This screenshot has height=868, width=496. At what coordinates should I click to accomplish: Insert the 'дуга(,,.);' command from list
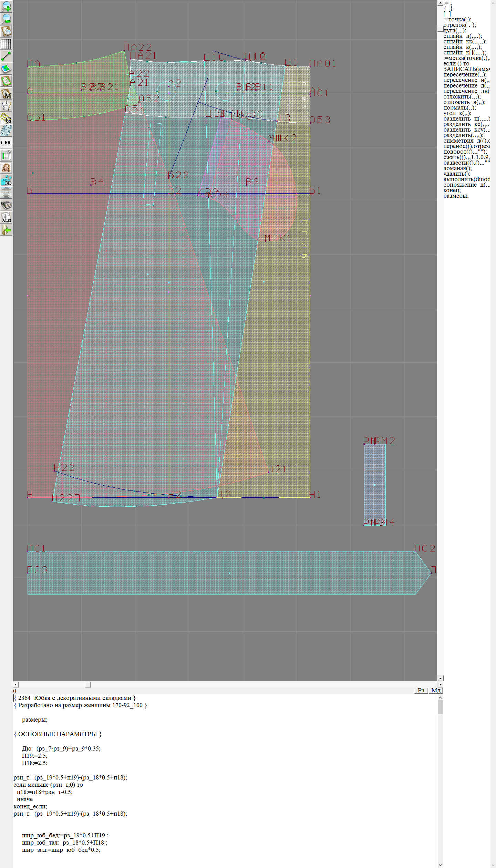[455, 30]
